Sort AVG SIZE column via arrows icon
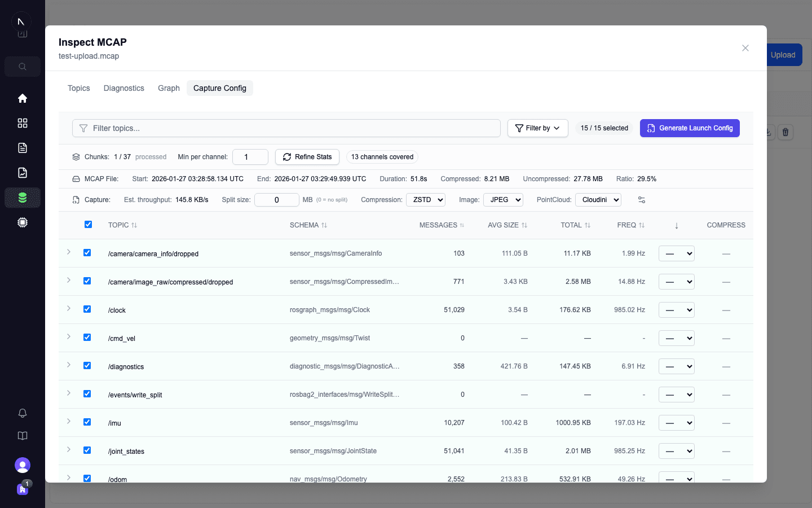This screenshot has height=508, width=812. tap(524, 225)
